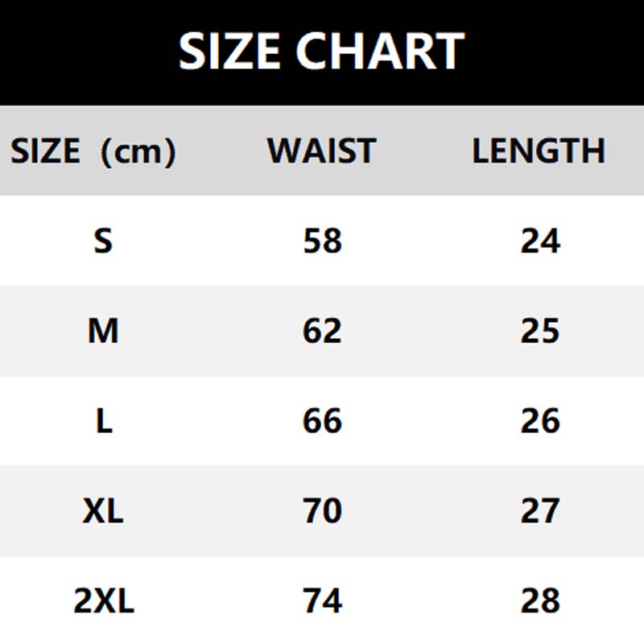Pick length value 28
The width and height of the screenshot is (644, 644).
point(540,601)
